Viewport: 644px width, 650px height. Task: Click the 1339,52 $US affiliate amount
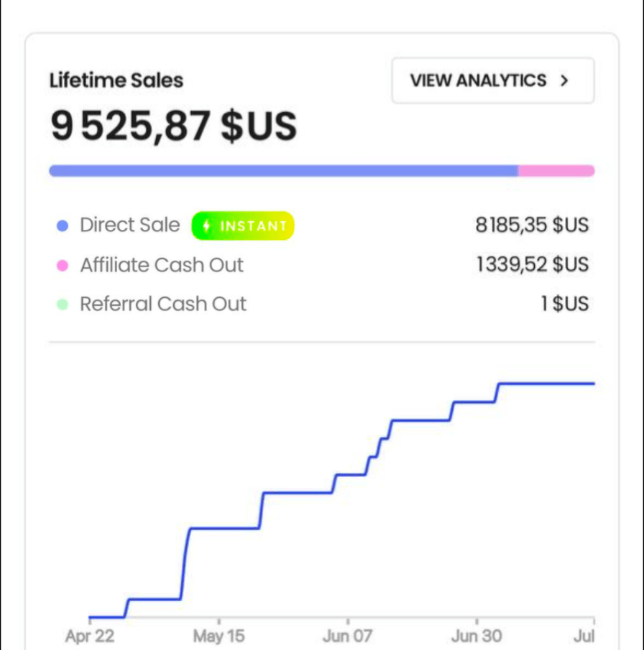pos(532,265)
